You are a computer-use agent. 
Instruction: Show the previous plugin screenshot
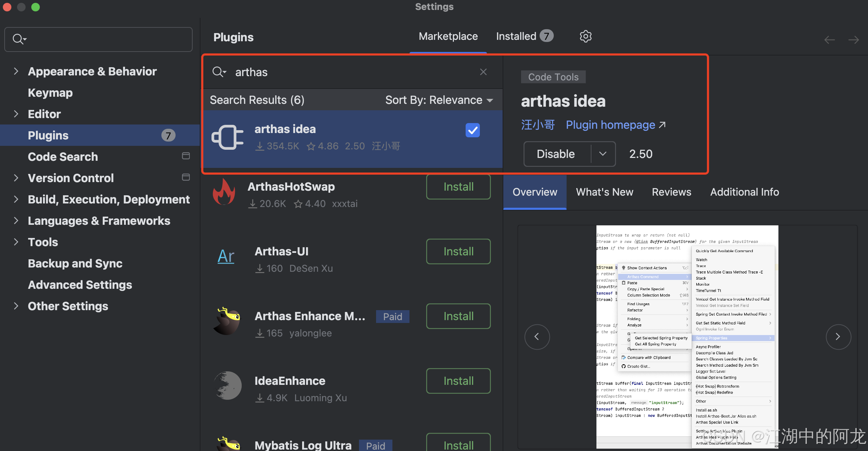pyautogui.click(x=537, y=336)
